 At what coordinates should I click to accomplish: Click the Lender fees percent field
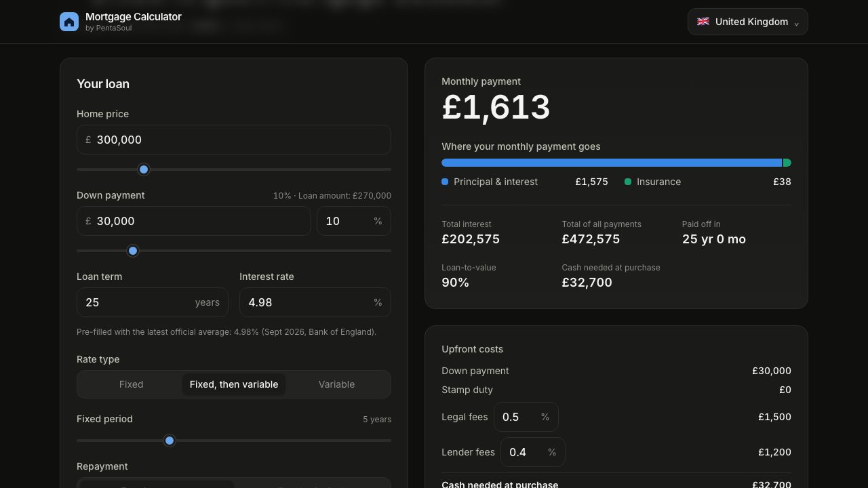pos(533,452)
